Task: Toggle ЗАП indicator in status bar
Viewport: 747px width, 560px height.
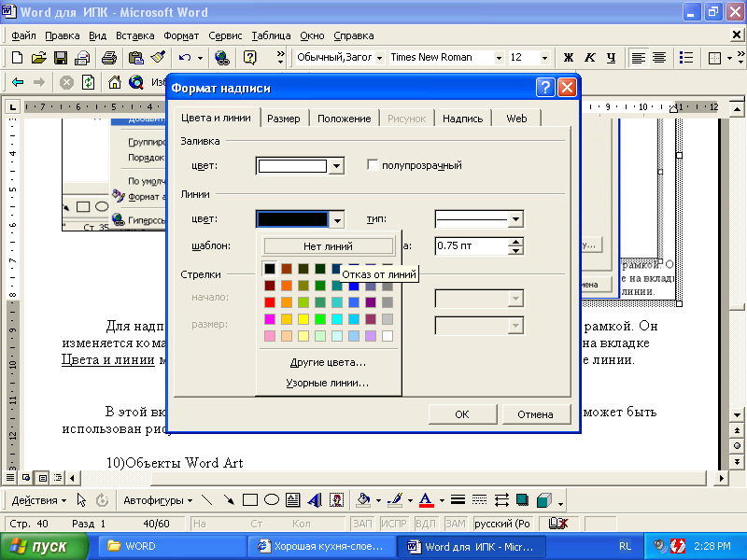Action: click(x=362, y=524)
